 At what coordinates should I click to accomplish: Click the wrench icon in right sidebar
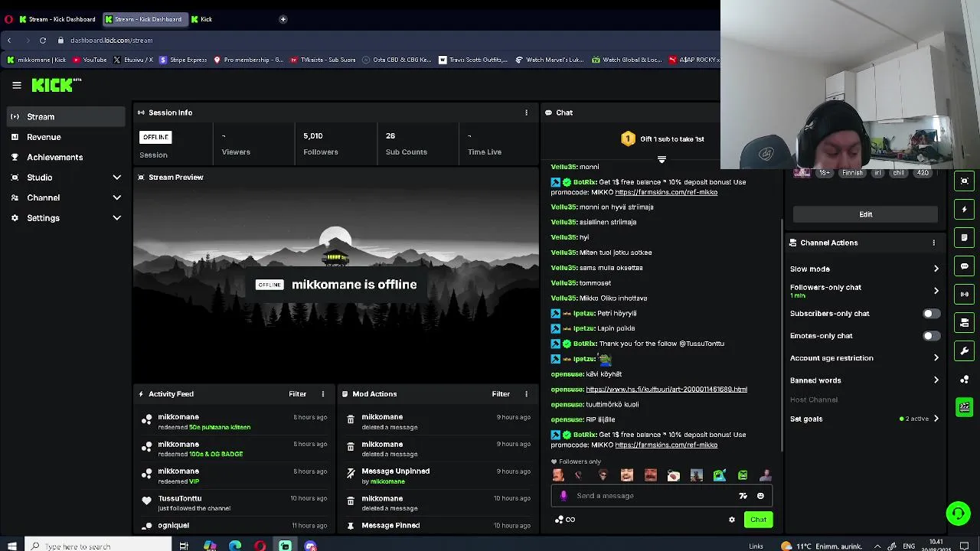965,350
